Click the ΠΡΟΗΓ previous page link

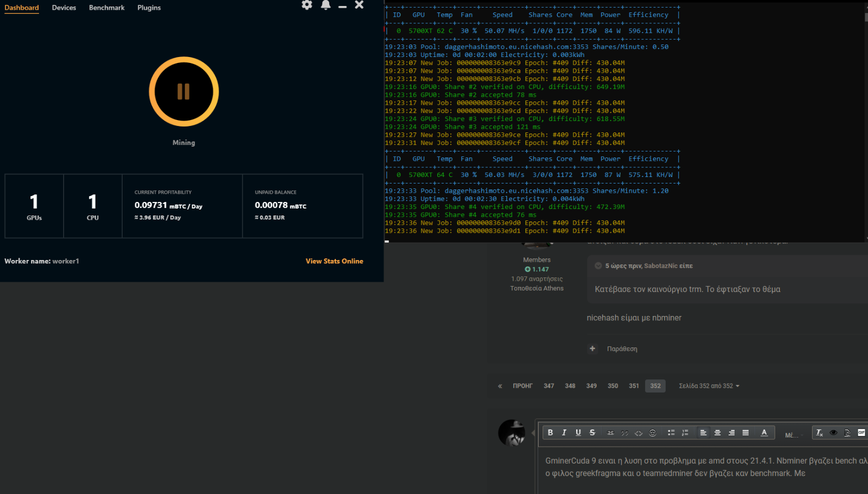522,386
